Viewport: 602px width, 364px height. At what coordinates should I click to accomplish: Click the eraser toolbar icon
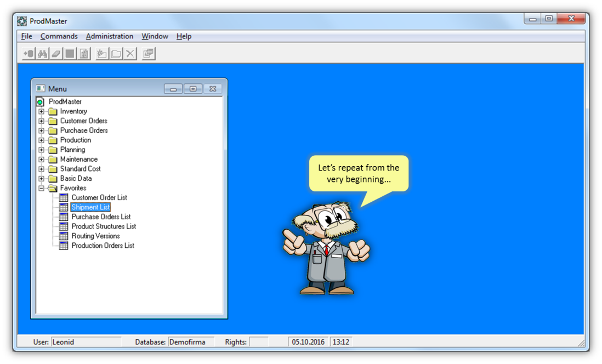[56, 54]
